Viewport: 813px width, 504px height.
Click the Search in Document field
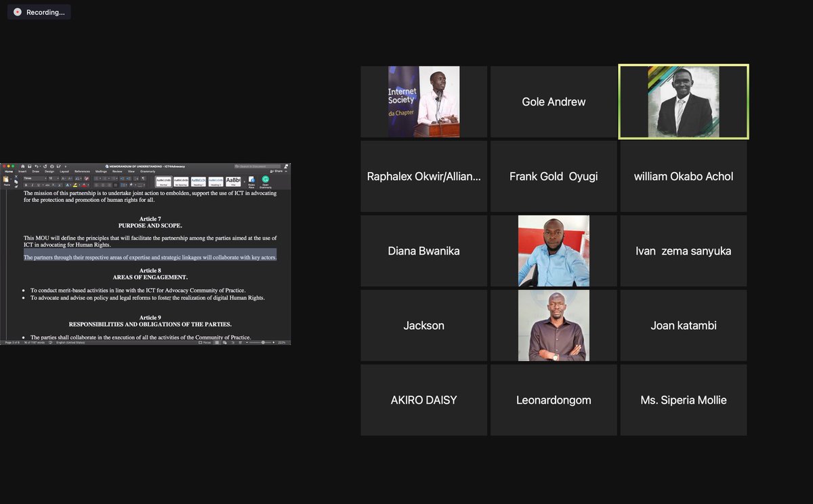[x=257, y=166]
